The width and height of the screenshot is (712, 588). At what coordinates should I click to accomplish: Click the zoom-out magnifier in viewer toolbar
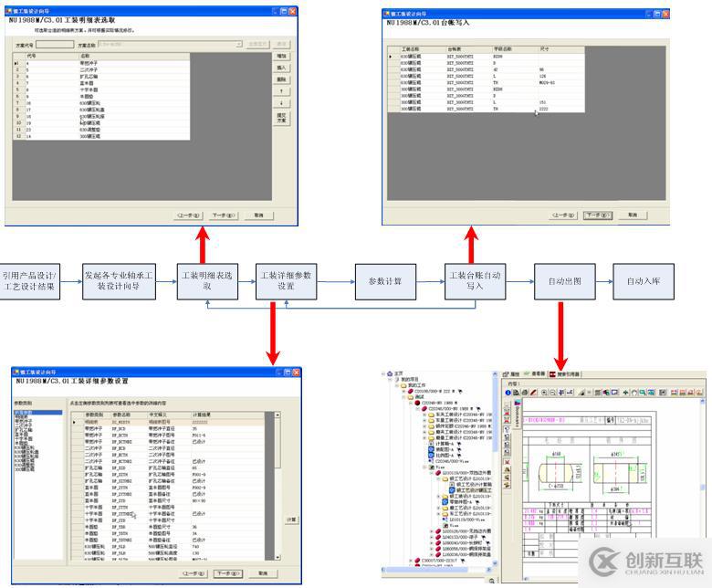tap(552, 393)
